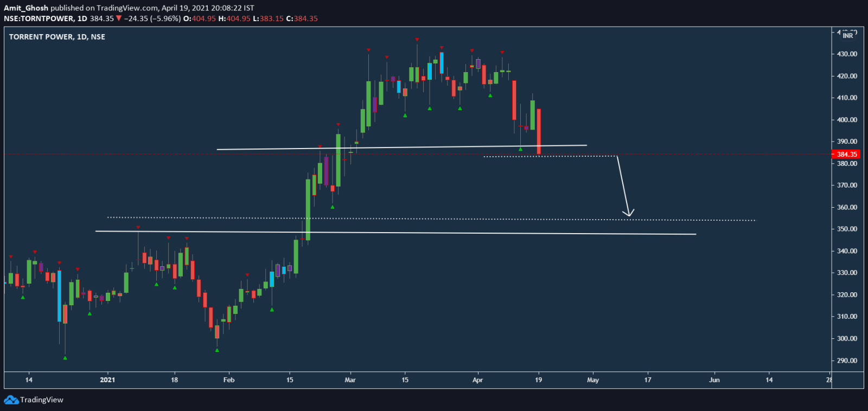Screen dimensions: 868x411
Task: Click the 420.00 price axis label
Action: [x=847, y=76]
